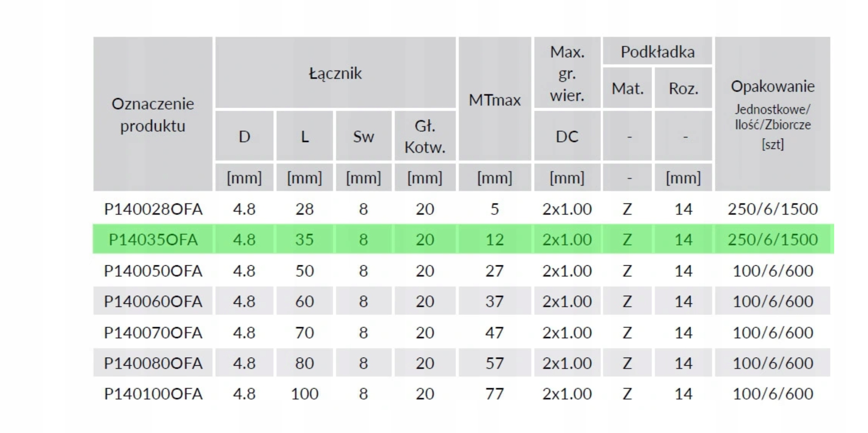Select the highlighted P14035OFA product code
Screen dimensions: 868x433
(153, 240)
